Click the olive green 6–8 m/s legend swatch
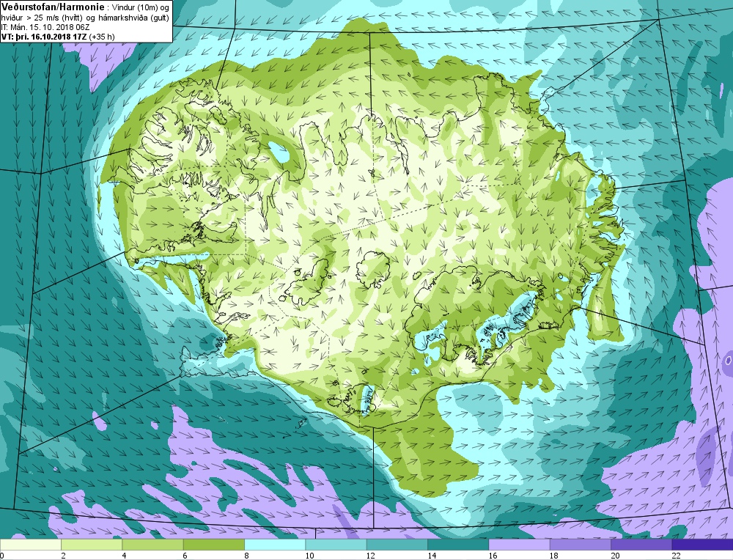 coord(214,545)
